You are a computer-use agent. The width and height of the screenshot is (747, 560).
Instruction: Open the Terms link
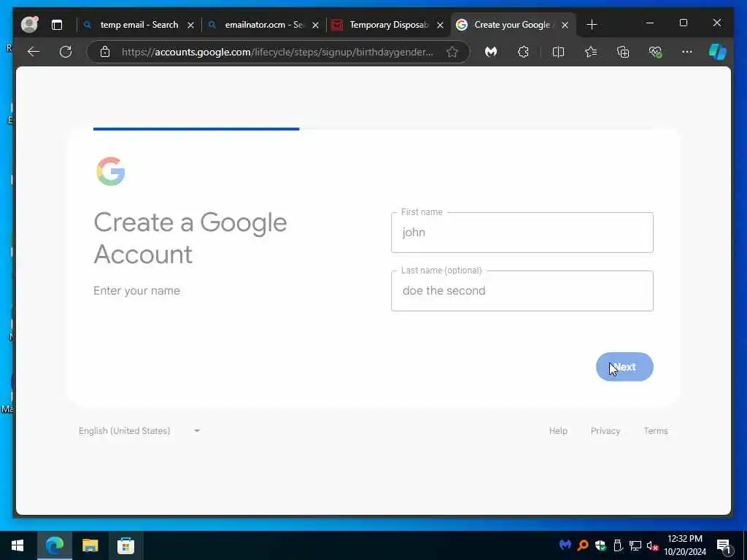point(656,430)
